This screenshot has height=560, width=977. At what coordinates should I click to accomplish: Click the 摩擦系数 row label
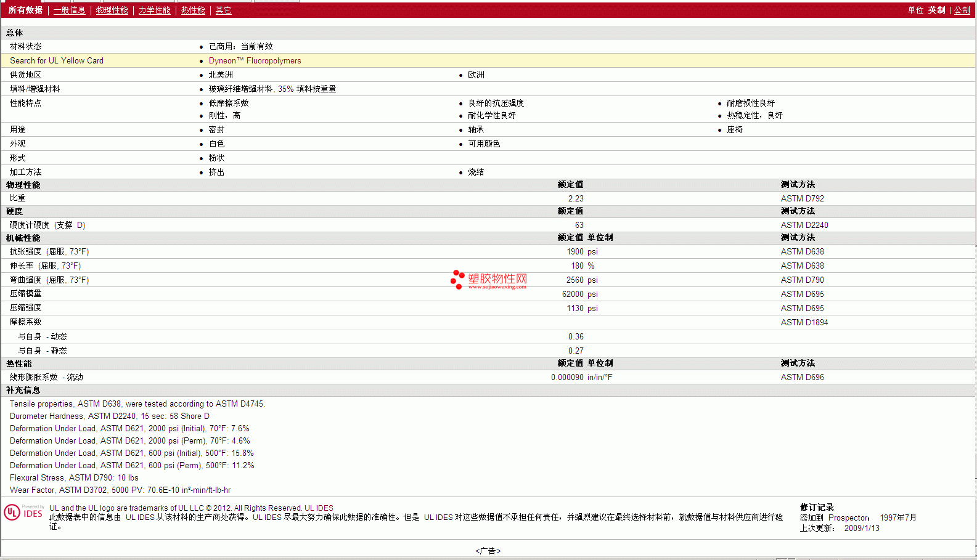[26, 322]
